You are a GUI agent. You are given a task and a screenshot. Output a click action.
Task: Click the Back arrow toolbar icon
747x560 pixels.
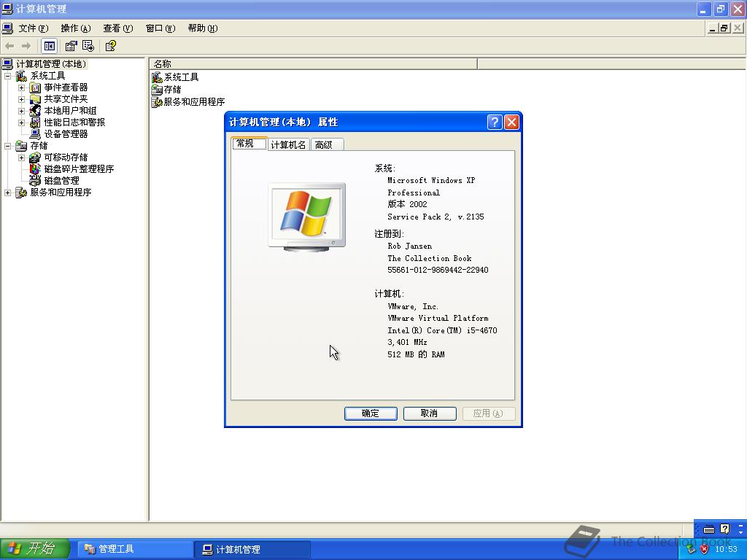point(9,46)
